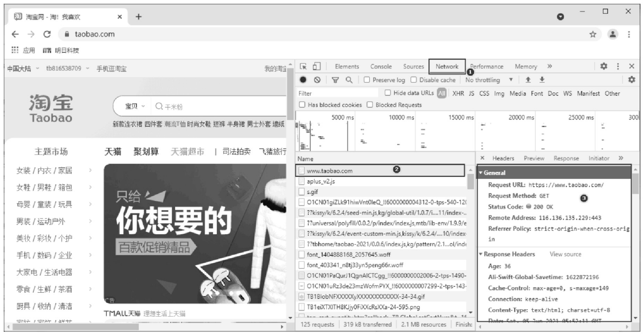Reload the taobao.com page
The height and width of the screenshot is (335, 644).
47,34
